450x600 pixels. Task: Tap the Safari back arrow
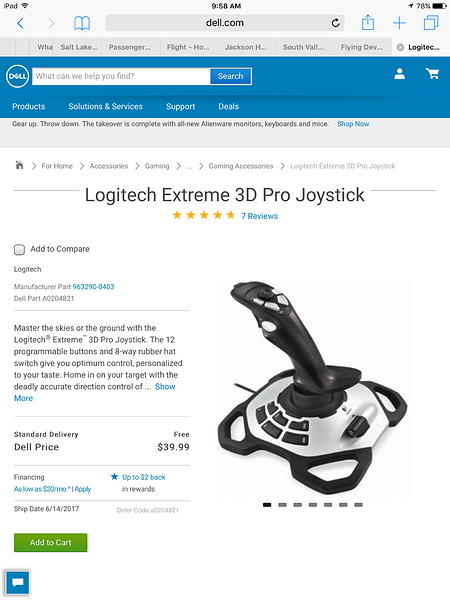coord(21,23)
